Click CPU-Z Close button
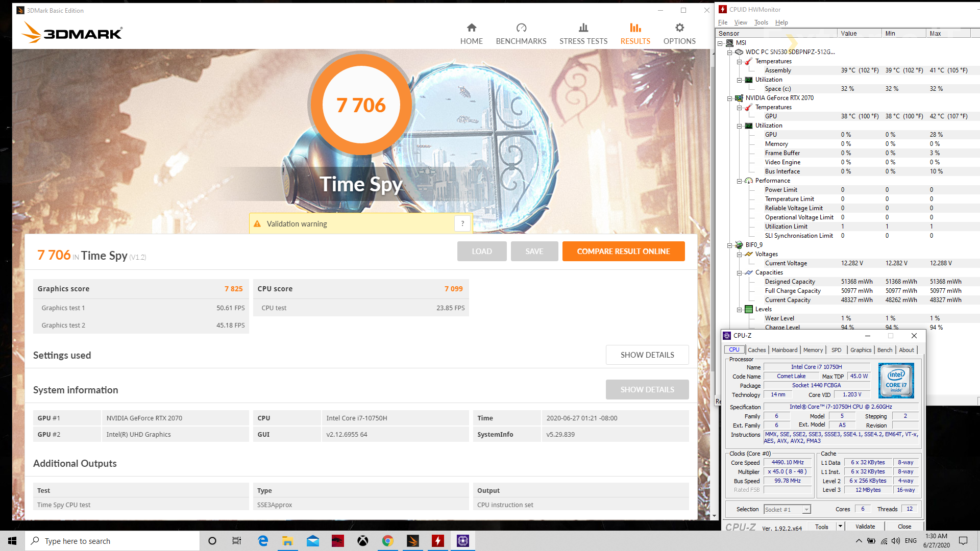Viewport: 980px width, 551px height. click(904, 527)
